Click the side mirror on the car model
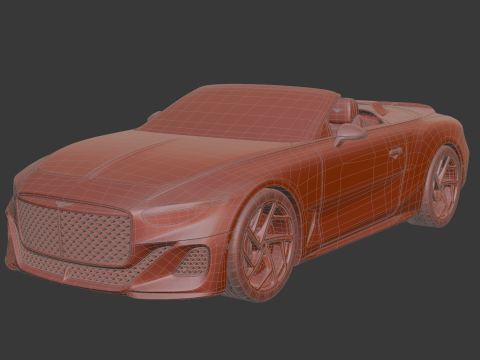Screen dimensions: 480x360 pyautogui.click(x=351, y=134)
